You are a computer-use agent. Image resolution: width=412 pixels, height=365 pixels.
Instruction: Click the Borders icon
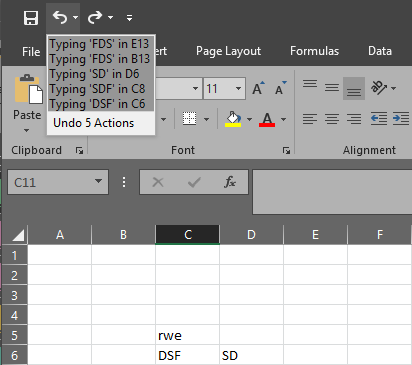click(190, 119)
